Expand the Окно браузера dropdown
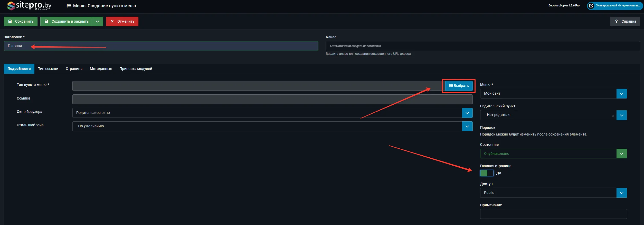The height and width of the screenshot is (225, 644). [x=467, y=113]
